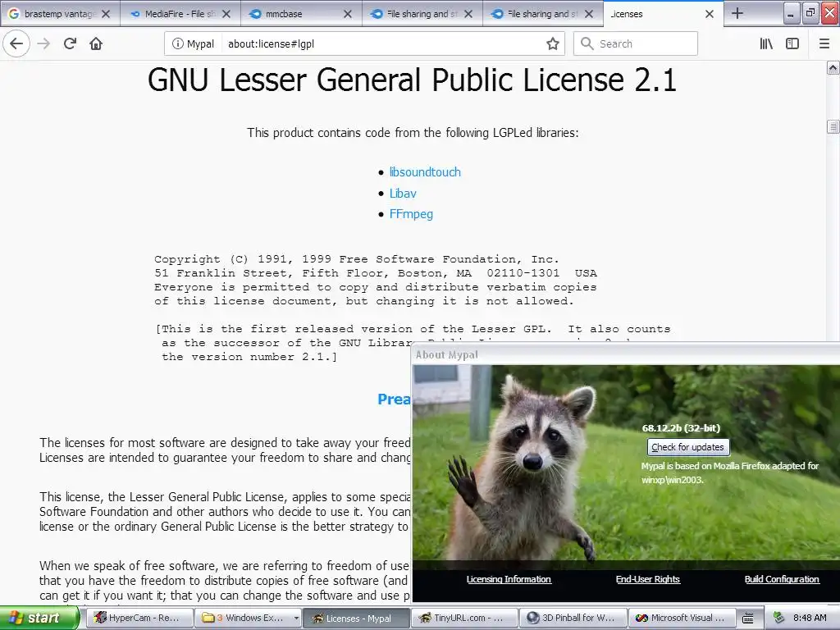Click the Preamble heading text
This screenshot has width=840, height=630.
[x=395, y=399]
